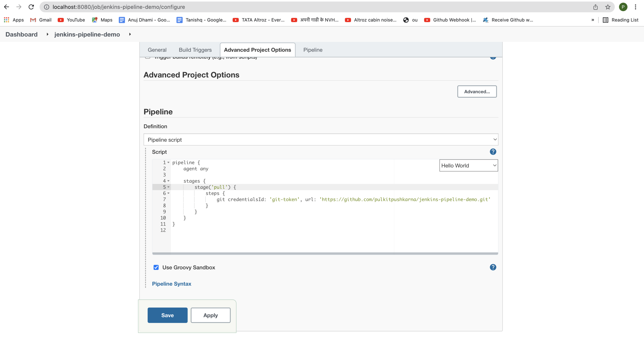This screenshot has width=644, height=341.
Task: Open the Chrome three-dot menu
Action: (635, 7)
